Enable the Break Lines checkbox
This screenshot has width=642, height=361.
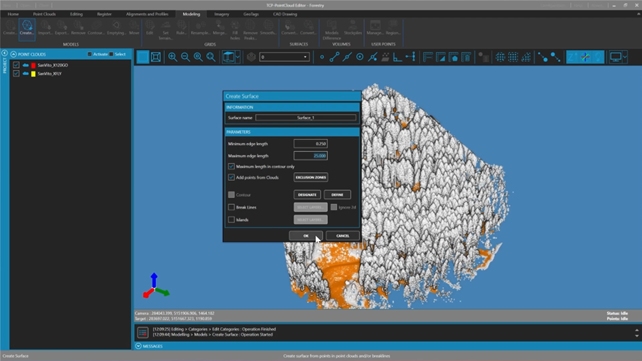pyautogui.click(x=231, y=207)
